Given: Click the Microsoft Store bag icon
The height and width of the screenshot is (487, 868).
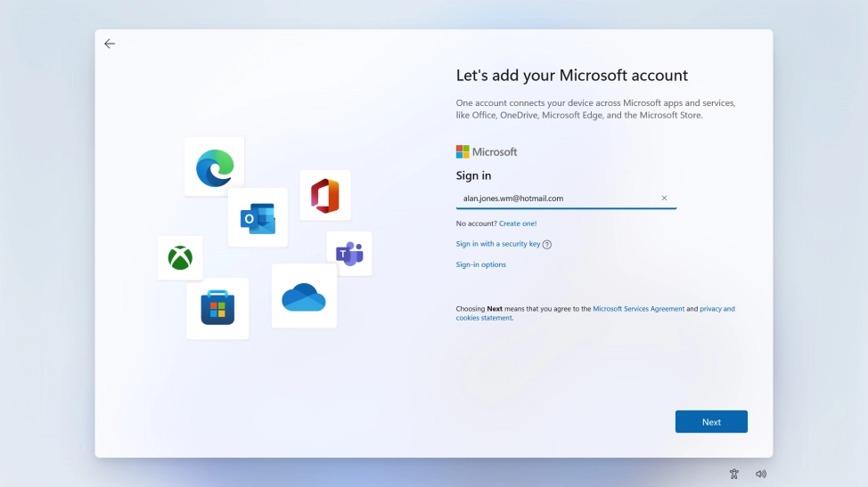Looking at the screenshot, I should tap(217, 308).
